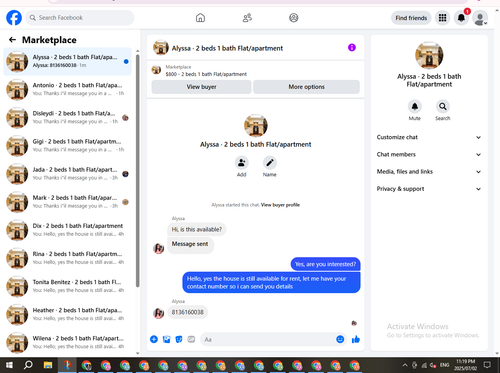500x373 pixels.
Task: Open the Disleydi conversation
Action: click(x=67, y=117)
